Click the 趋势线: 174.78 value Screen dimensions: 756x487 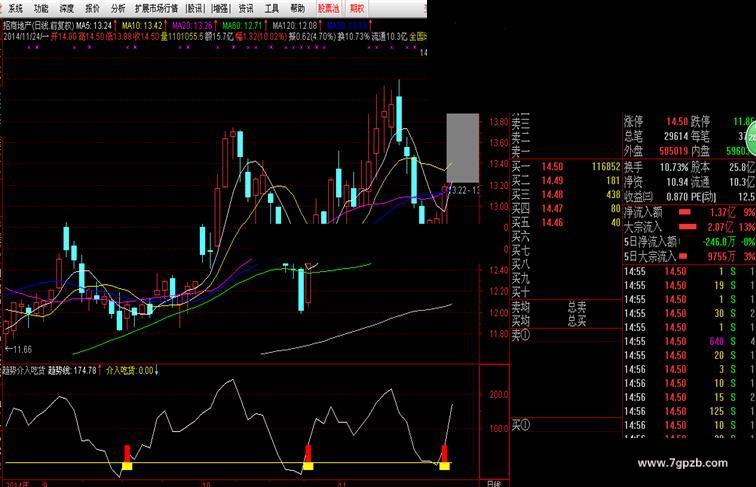(72, 370)
